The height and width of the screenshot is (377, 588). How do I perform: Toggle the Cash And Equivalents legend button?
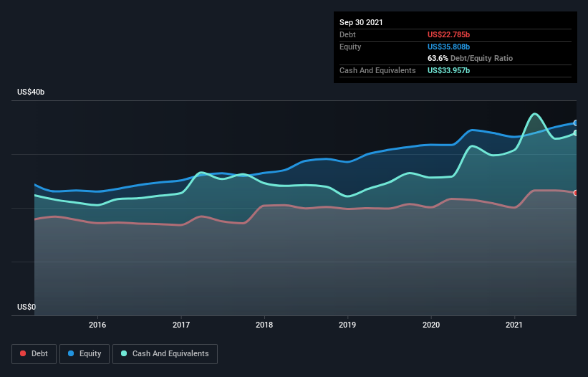[165, 354]
